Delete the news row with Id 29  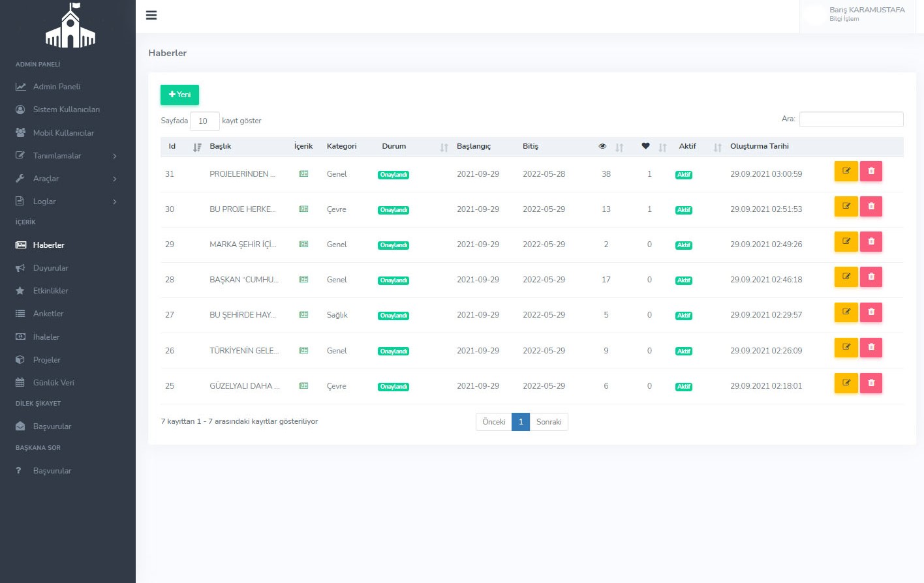point(871,241)
